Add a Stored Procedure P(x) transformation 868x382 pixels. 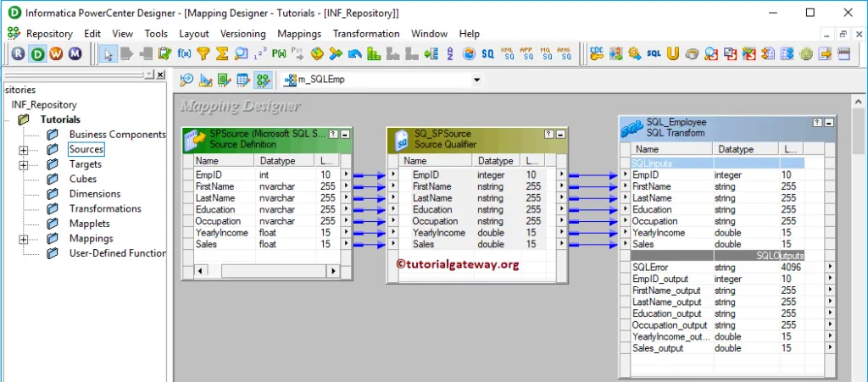(x=278, y=53)
